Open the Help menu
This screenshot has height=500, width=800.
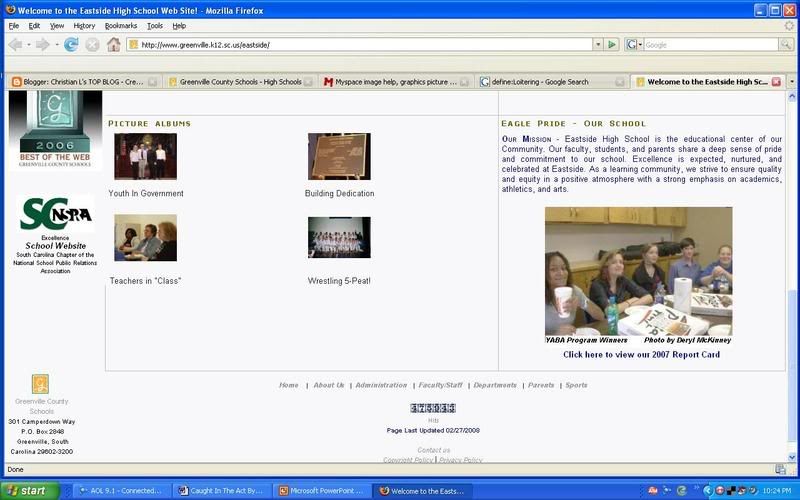point(179,26)
